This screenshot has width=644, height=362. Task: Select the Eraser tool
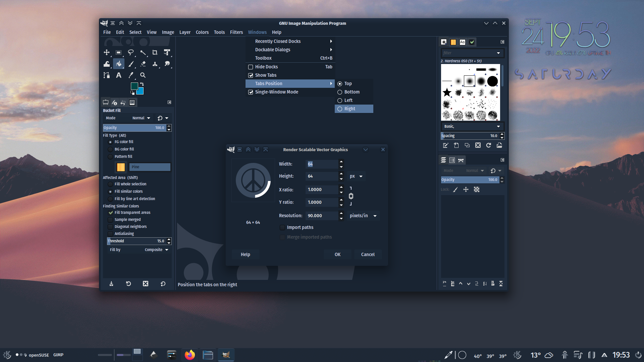tap(143, 64)
